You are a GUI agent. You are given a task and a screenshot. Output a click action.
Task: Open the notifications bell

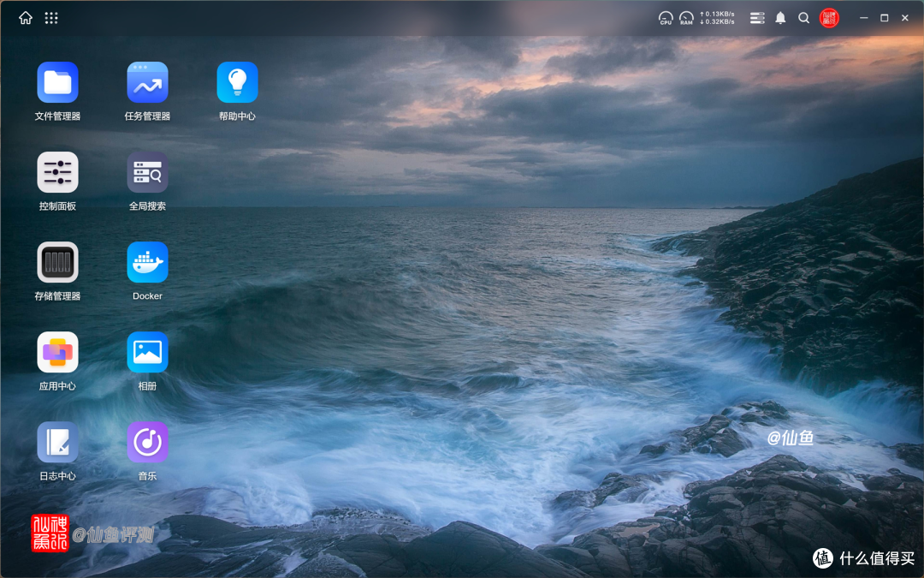tap(780, 18)
